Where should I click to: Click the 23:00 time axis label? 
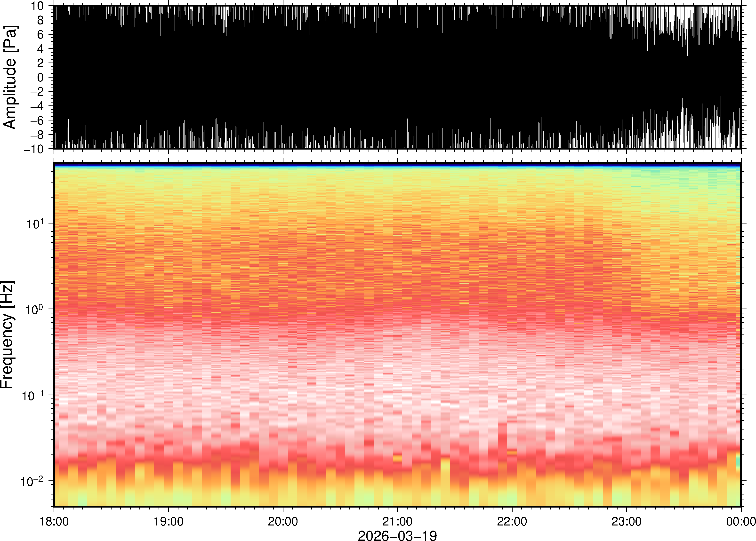pyautogui.click(x=626, y=521)
